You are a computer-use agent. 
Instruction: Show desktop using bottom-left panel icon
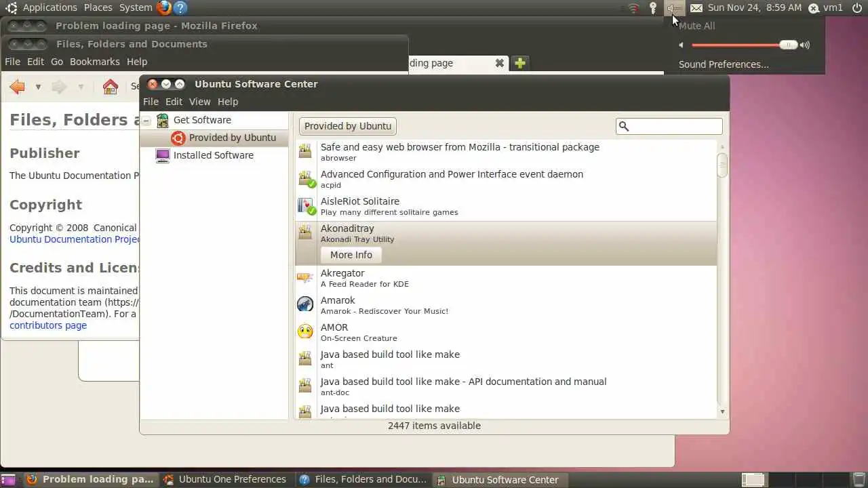[x=8, y=480]
